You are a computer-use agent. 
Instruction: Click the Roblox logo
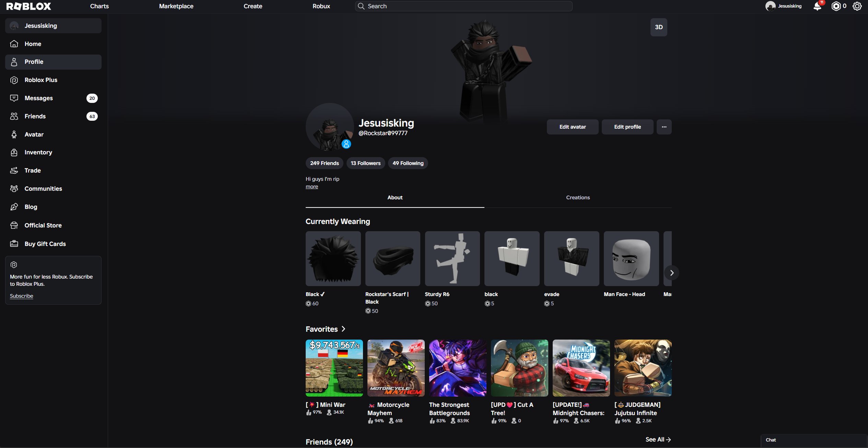pos(28,6)
